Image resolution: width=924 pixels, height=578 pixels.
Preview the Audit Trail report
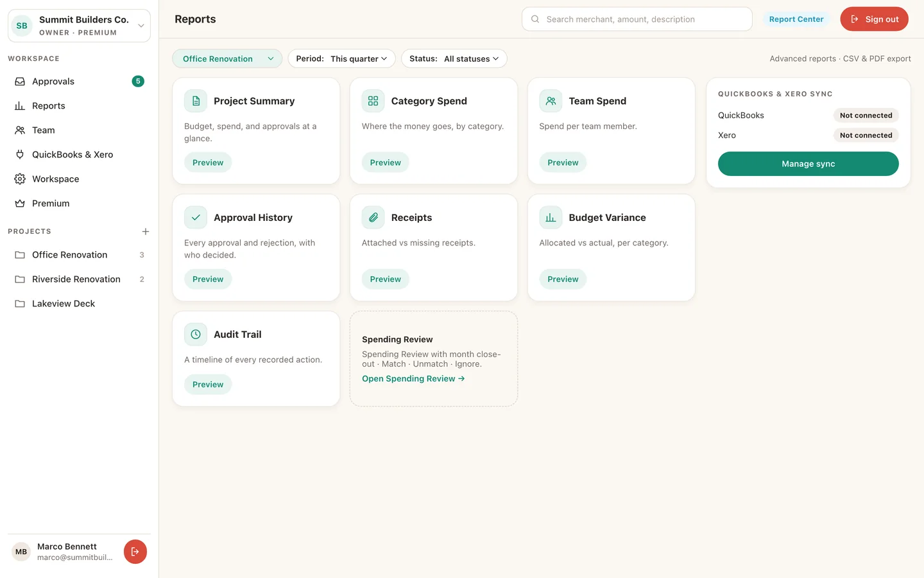(x=208, y=385)
